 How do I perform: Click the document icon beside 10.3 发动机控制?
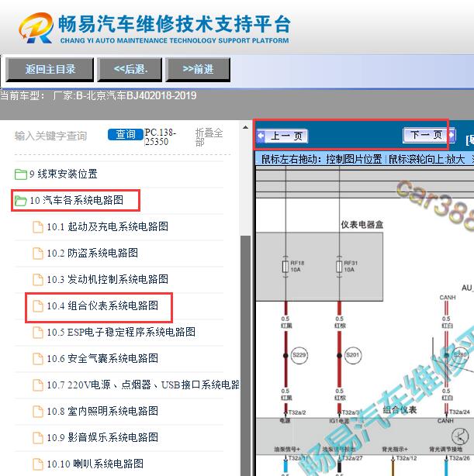(38, 280)
